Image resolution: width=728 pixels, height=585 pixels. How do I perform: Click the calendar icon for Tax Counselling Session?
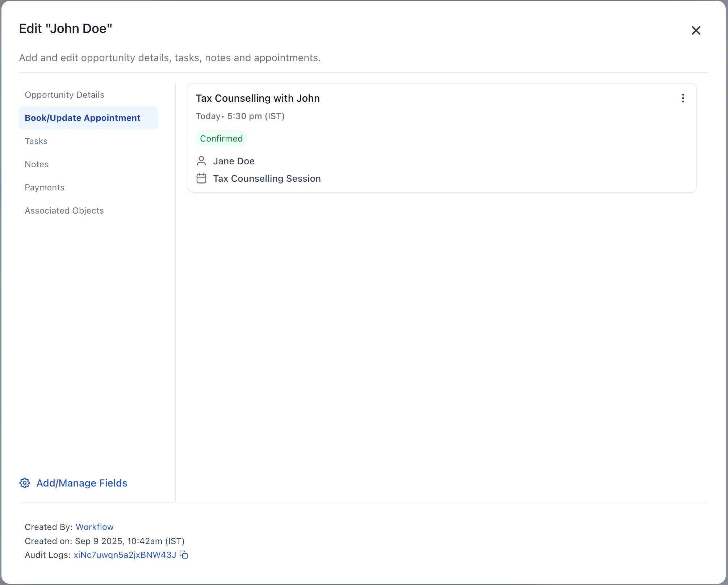(x=201, y=178)
